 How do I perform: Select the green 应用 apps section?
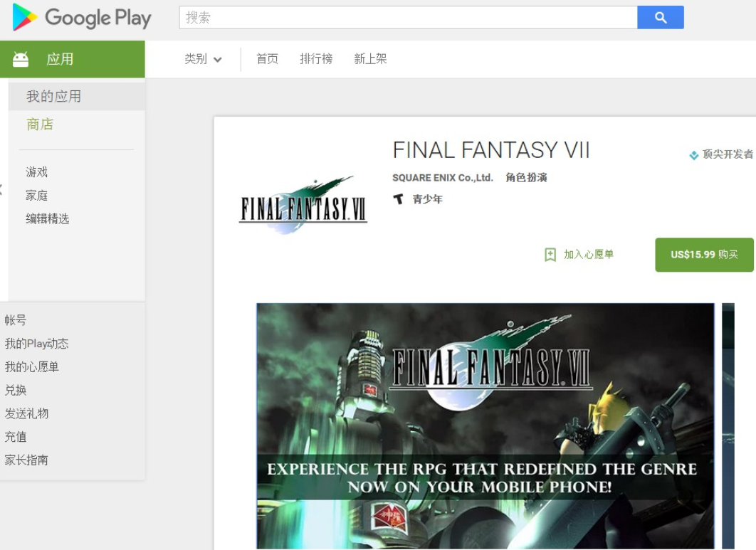tap(73, 59)
